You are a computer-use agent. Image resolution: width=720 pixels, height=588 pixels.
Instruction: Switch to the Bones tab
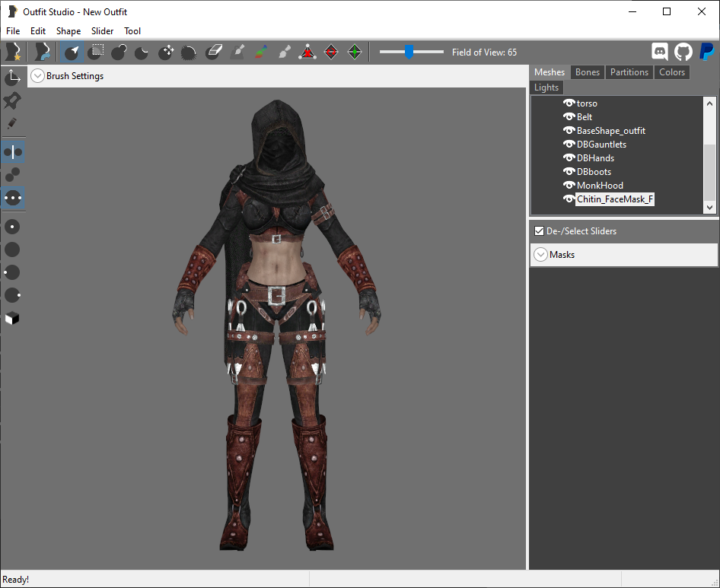point(588,72)
